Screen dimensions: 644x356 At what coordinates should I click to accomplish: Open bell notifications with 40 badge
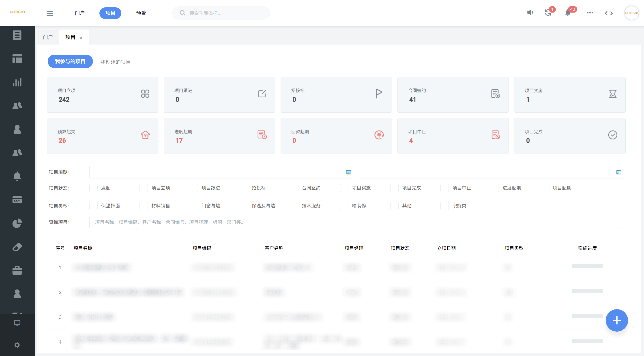click(567, 13)
